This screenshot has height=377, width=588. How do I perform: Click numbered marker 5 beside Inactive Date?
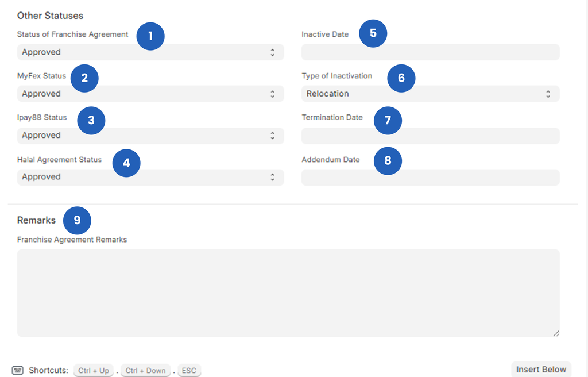tap(373, 33)
